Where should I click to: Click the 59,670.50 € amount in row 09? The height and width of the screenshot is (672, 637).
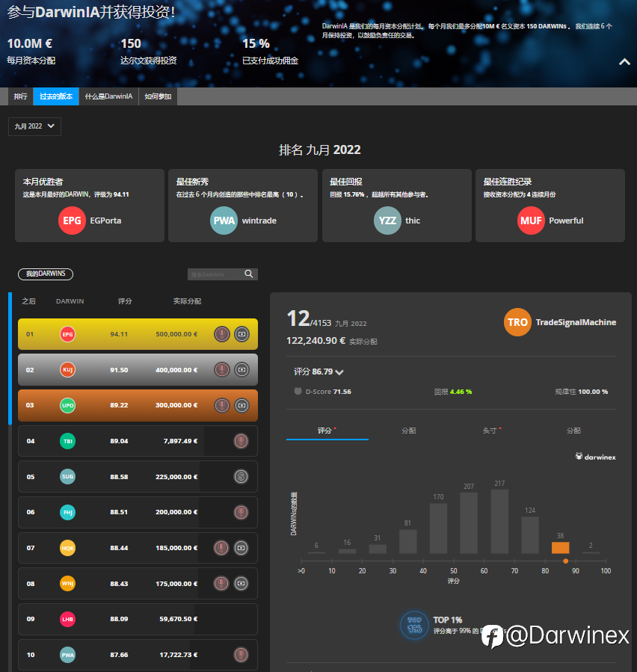[x=179, y=619]
